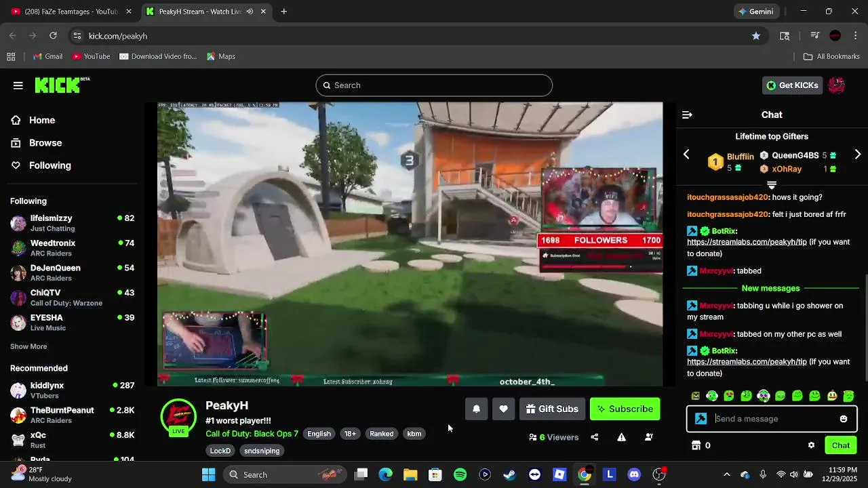Open a new browser tab
The width and height of the screenshot is (868, 488).
click(x=284, y=12)
